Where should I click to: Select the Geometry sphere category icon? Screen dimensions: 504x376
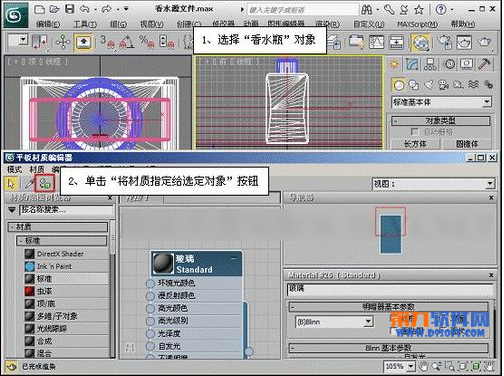(x=399, y=85)
